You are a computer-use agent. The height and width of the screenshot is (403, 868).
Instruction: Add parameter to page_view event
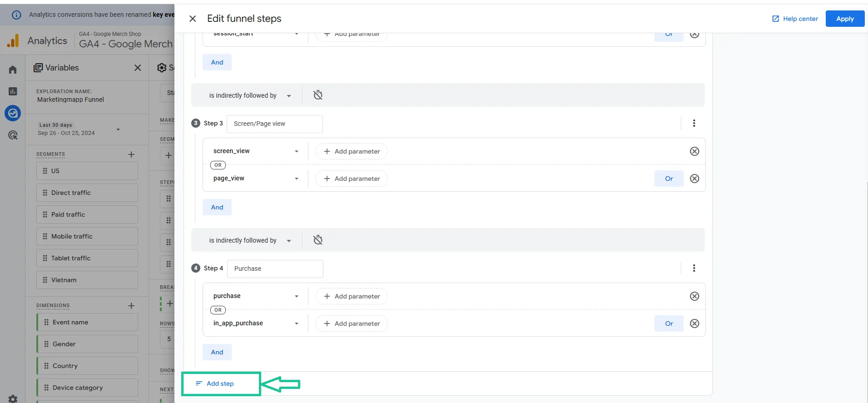point(352,179)
